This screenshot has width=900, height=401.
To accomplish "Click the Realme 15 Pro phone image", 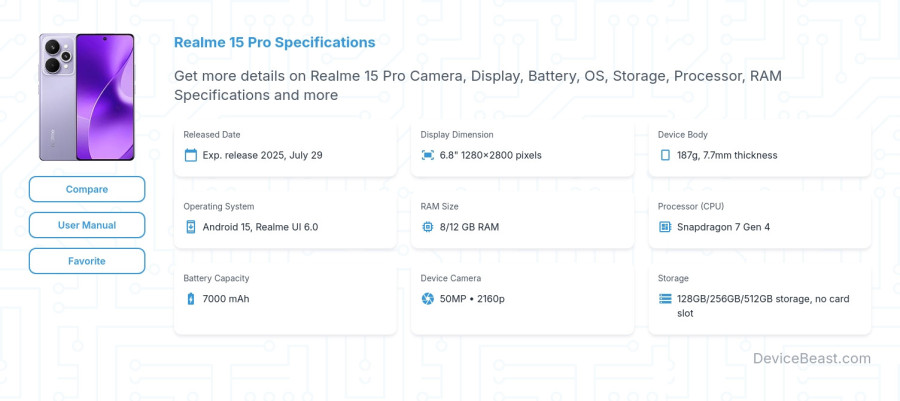I will (87, 96).
